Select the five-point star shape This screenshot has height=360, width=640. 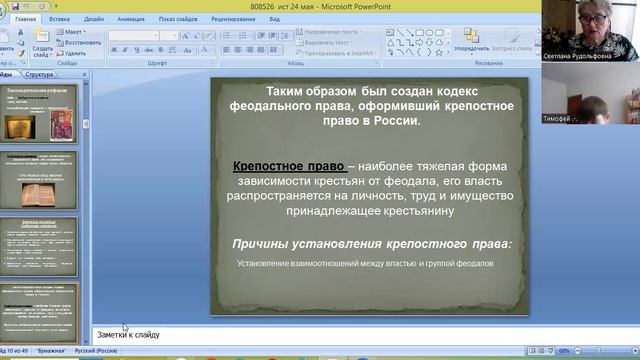[439, 52]
